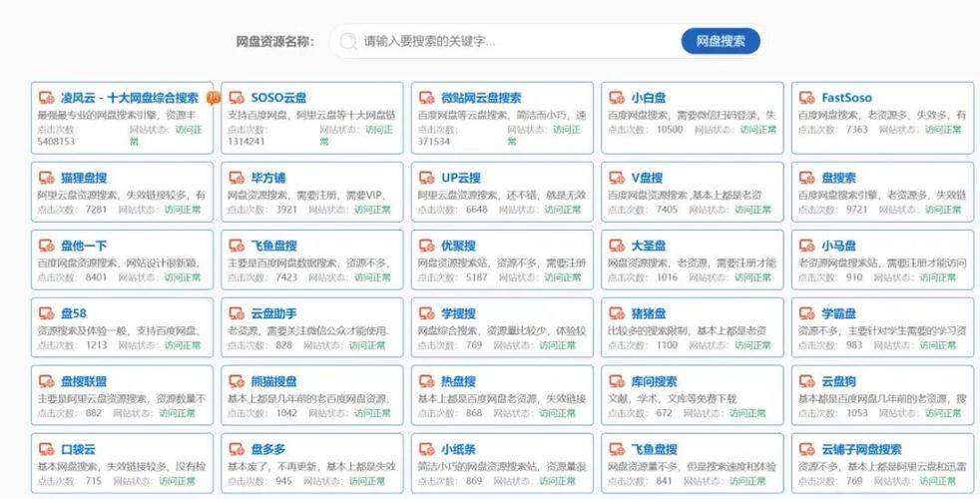Viewport: 980px width, 499px height.
Task: Click the icon beside 小白盘
Action: tap(617, 98)
